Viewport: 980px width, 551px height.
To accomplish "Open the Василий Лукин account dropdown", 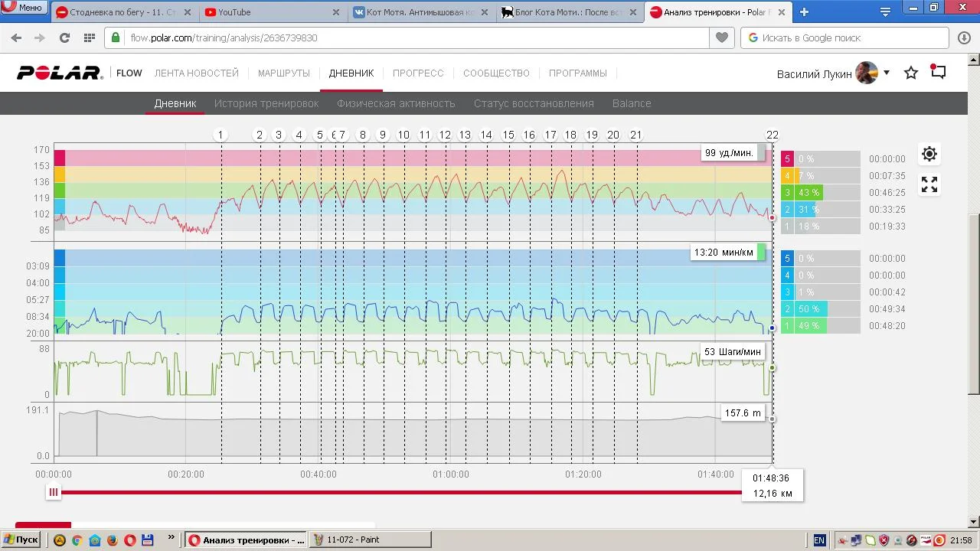I will click(887, 73).
